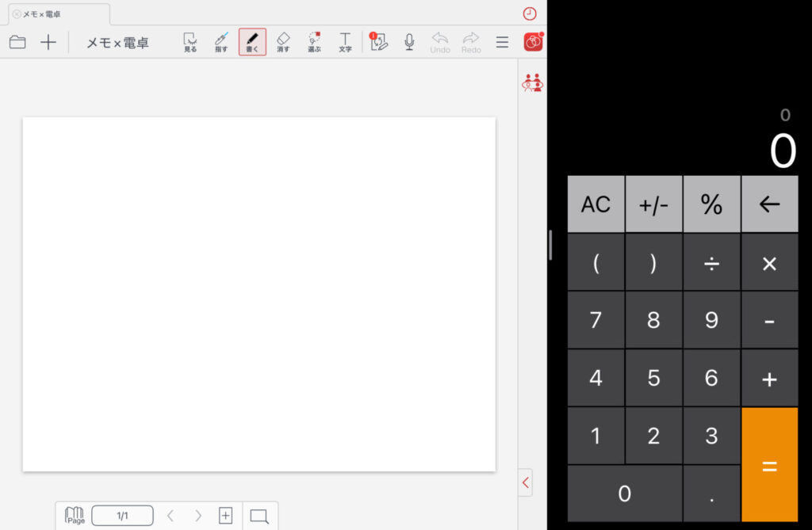The height and width of the screenshot is (530, 812).
Task: Add a new note with plus icon
Action: tap(48, 43)
